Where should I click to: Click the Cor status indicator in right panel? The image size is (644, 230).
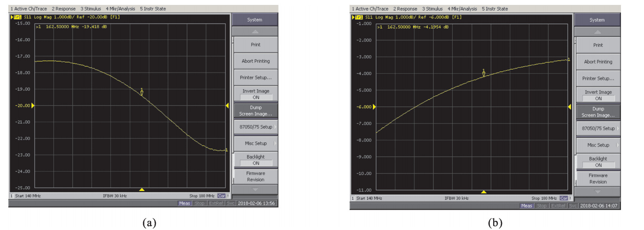(563, 198)
